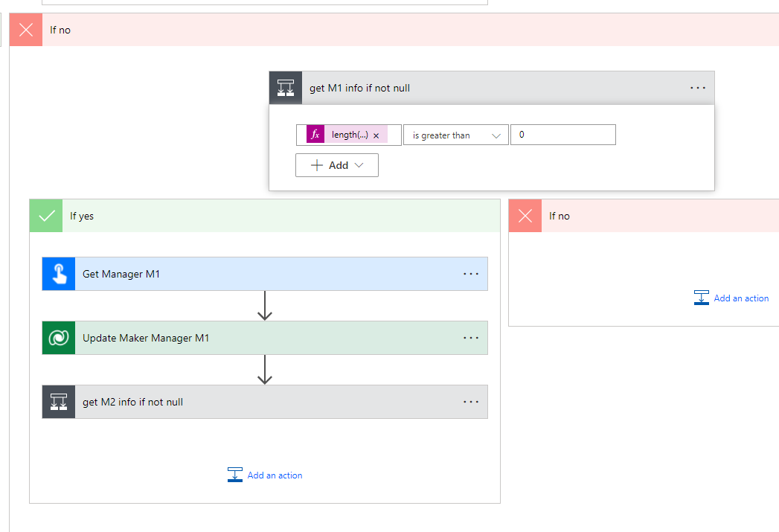
Task: Click Add an action in the If yes branch
Action: [265, 475]
